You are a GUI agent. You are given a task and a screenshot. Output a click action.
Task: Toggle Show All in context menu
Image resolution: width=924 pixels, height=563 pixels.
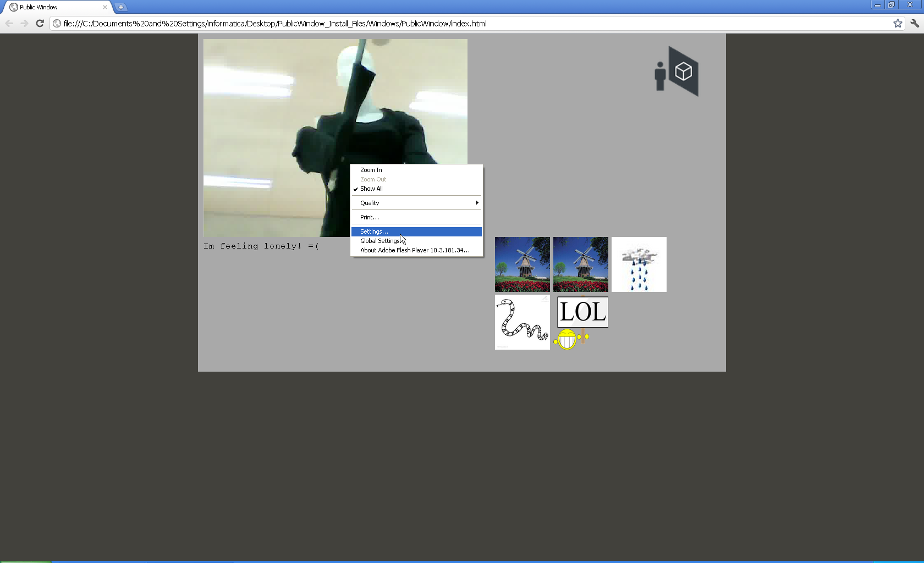point(416,189)
